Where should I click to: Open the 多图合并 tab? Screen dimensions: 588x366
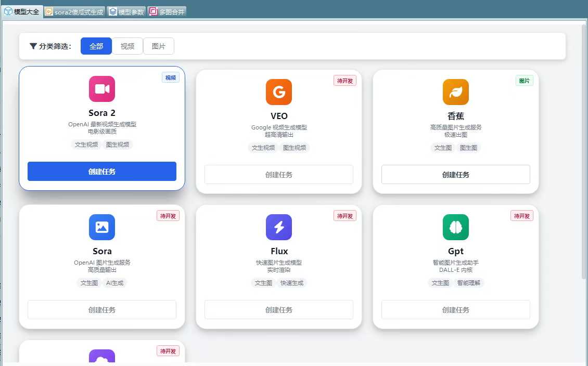(x=167, y=12)
